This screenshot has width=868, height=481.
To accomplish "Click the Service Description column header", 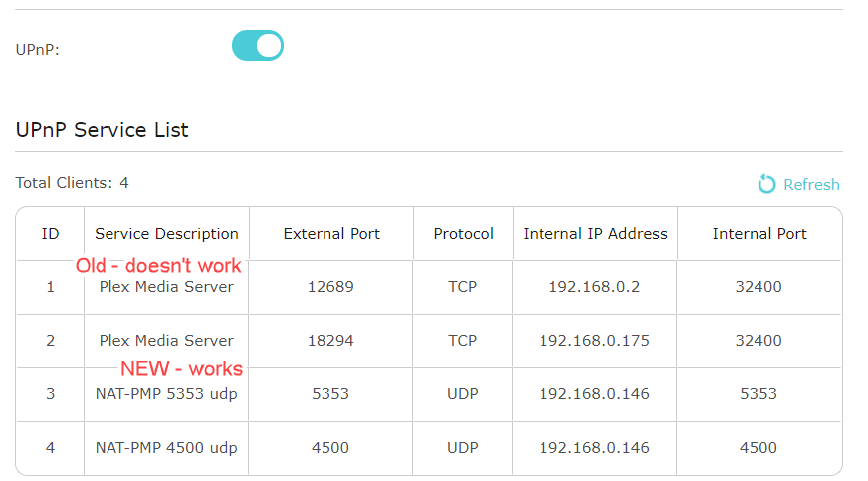I will coord(166,234).
